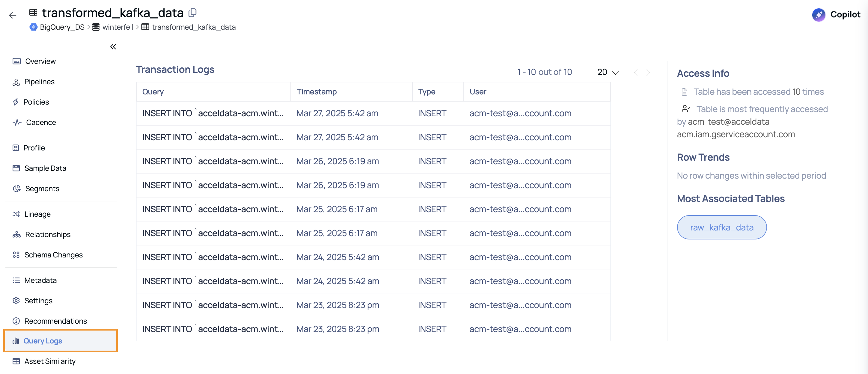This screenshot has height=374, width=868.
Task: Click the Segments pie icon
Action: (x=16, y=189)
